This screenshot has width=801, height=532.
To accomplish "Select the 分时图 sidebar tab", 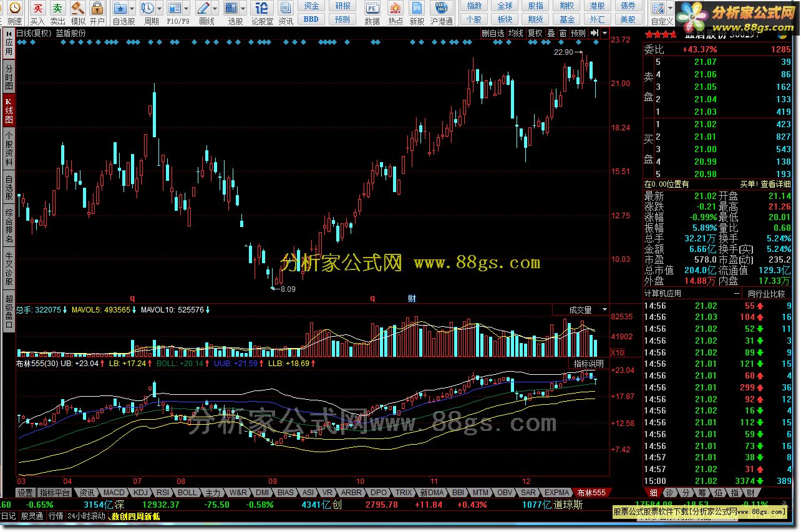I will point(9,77).
